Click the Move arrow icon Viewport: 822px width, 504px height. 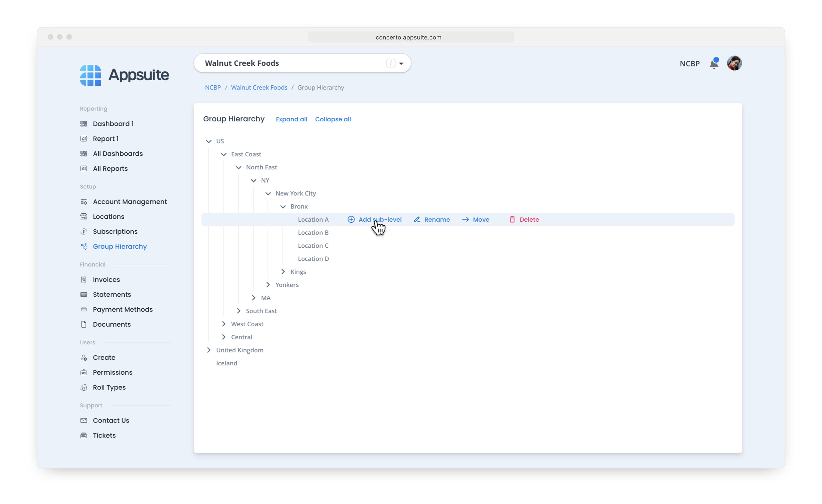[x=465, y=219]
